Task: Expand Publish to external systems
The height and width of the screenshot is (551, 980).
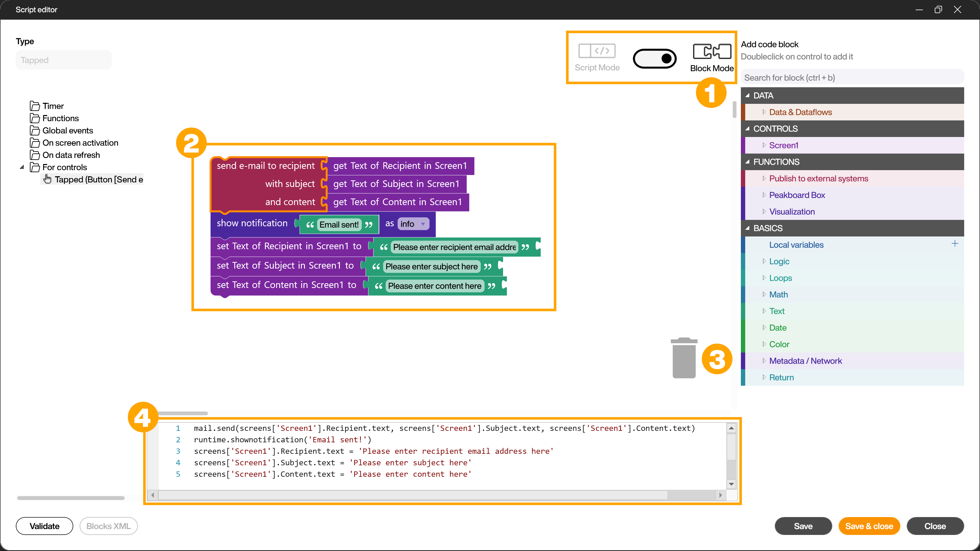Action: point(852,178)
